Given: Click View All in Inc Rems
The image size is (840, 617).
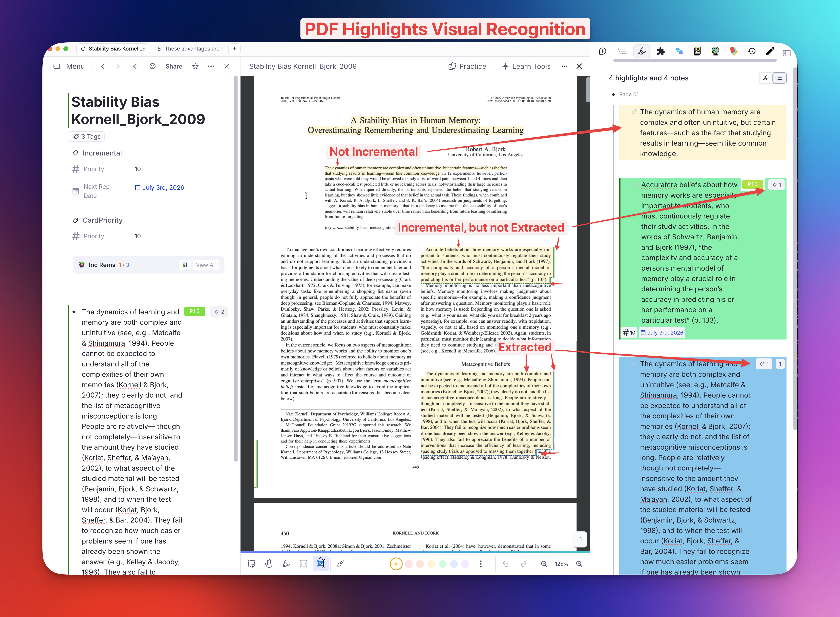Looking at the screenshot, I should 206,265.
